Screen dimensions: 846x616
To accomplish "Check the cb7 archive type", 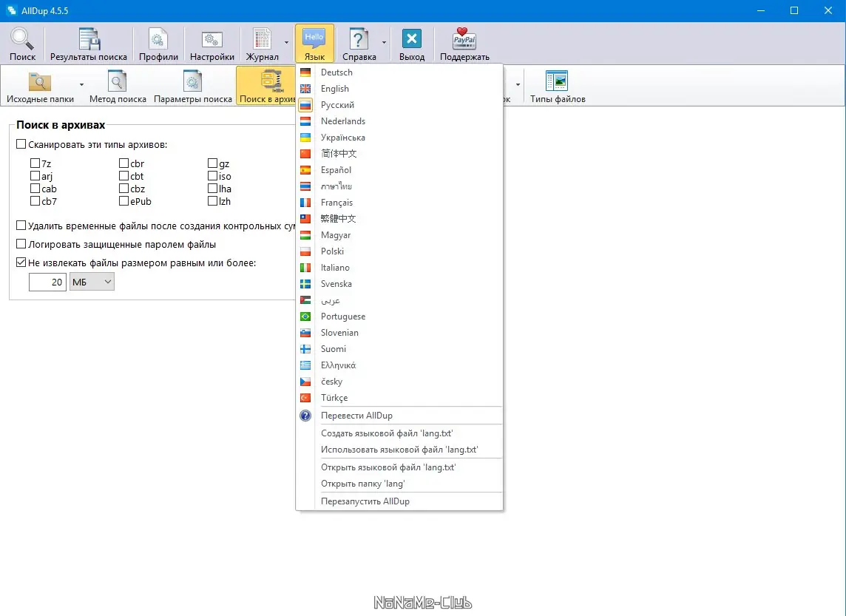I will tap(35, 201).
